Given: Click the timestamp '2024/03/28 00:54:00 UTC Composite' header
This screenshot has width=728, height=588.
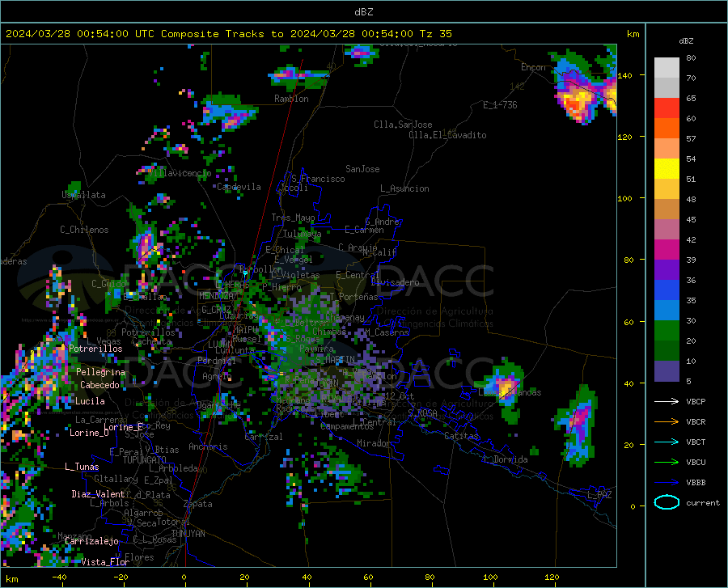Looking at the screenshot, I should pos(112,34).
